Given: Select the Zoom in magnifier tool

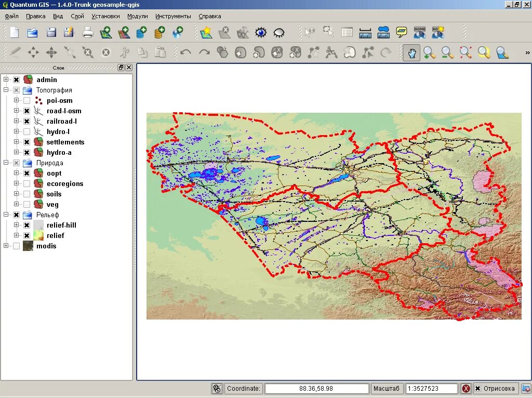Looking at the screenshot, I should [x=429, y=52].
